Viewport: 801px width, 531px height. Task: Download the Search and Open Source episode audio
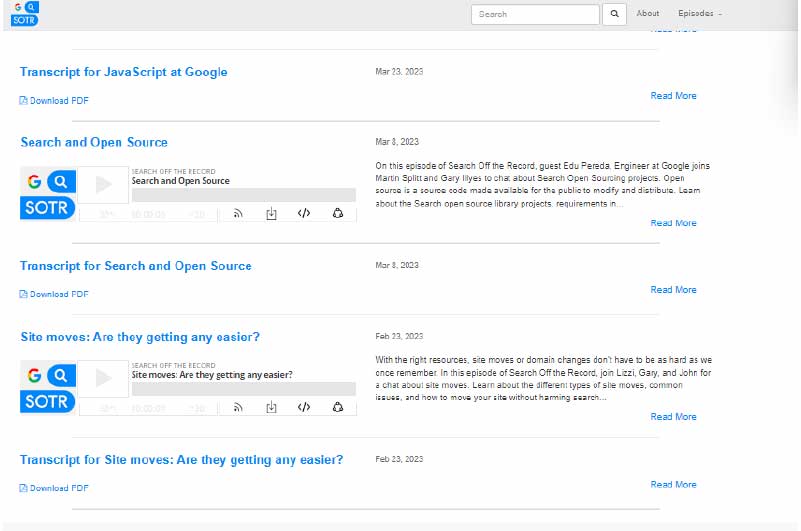(x=271, y=214)
